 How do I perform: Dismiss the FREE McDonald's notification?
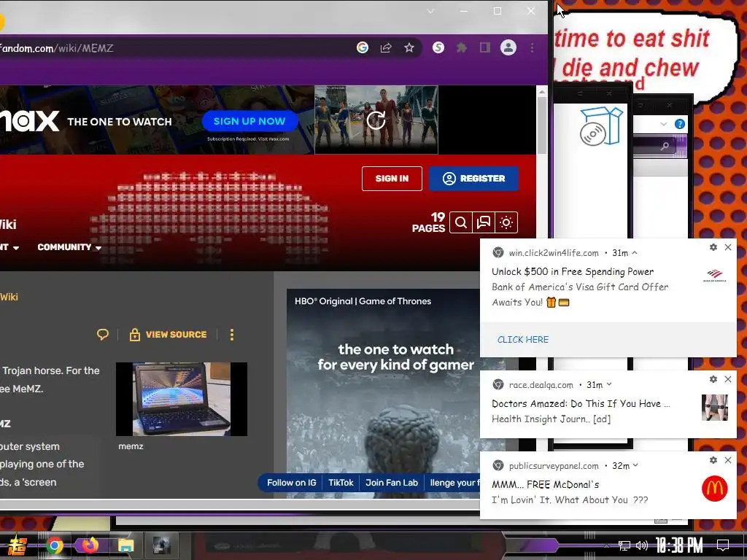[x=728, y=460]
